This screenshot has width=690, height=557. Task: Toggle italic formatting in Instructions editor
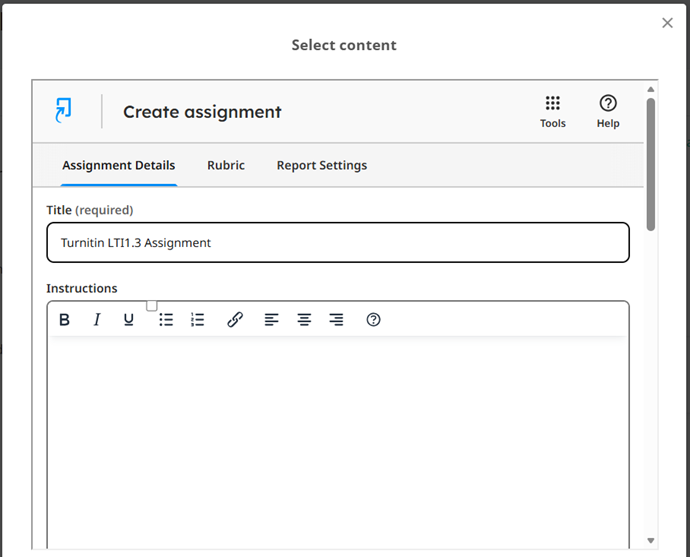pos(97,320)
